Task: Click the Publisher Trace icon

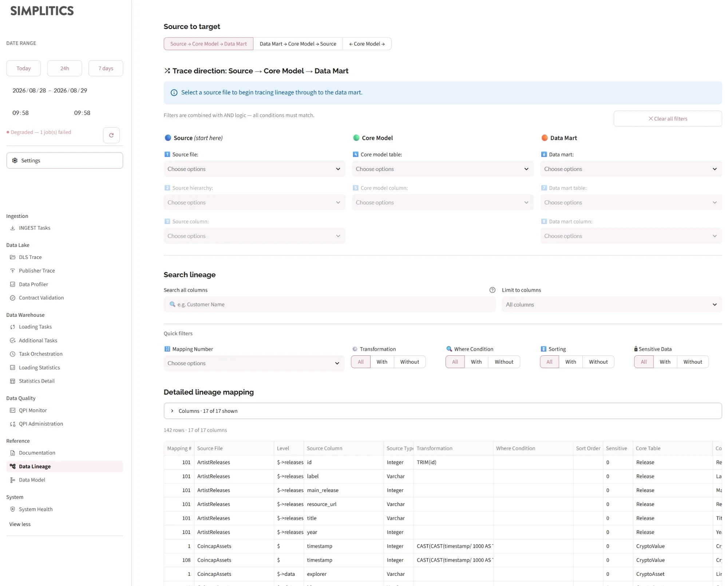Action: tap(13, 271)
